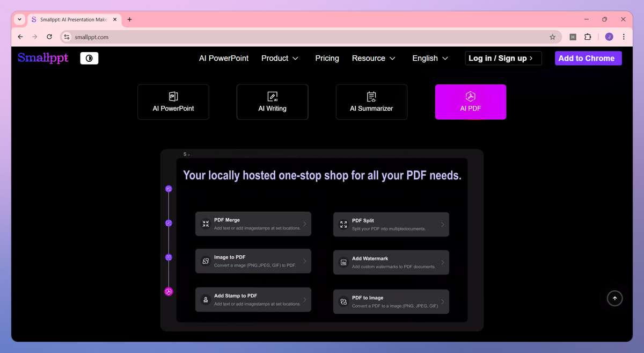Click the PDF to Image icon
Image resolution: width=644 pixels, height=353 pixels.
343,301
